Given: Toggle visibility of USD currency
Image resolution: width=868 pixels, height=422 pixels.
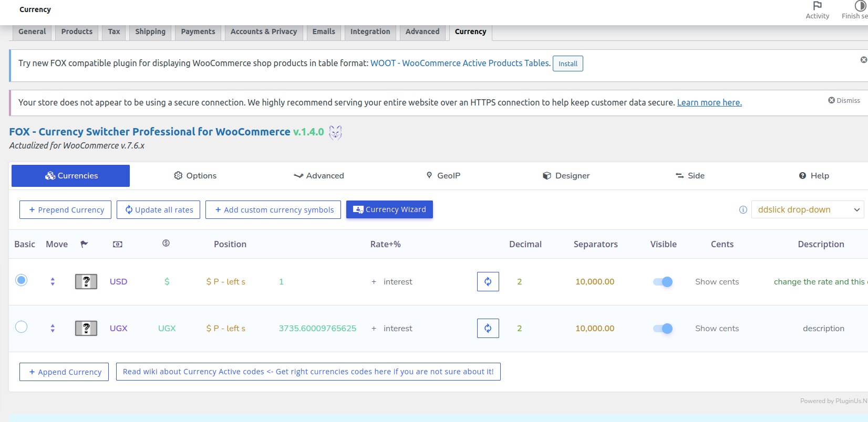Looking at the screenshot, I should tap(663, 282).
